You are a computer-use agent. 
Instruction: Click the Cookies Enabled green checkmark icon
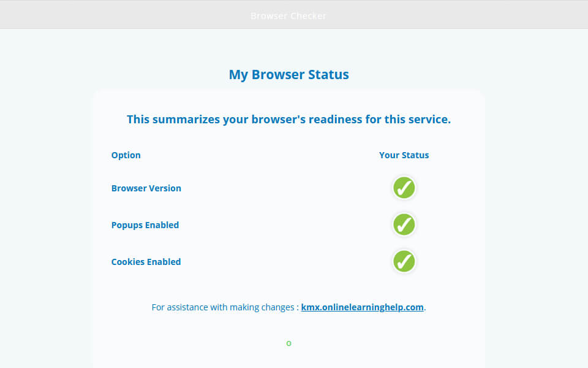[x=404, y=262]
